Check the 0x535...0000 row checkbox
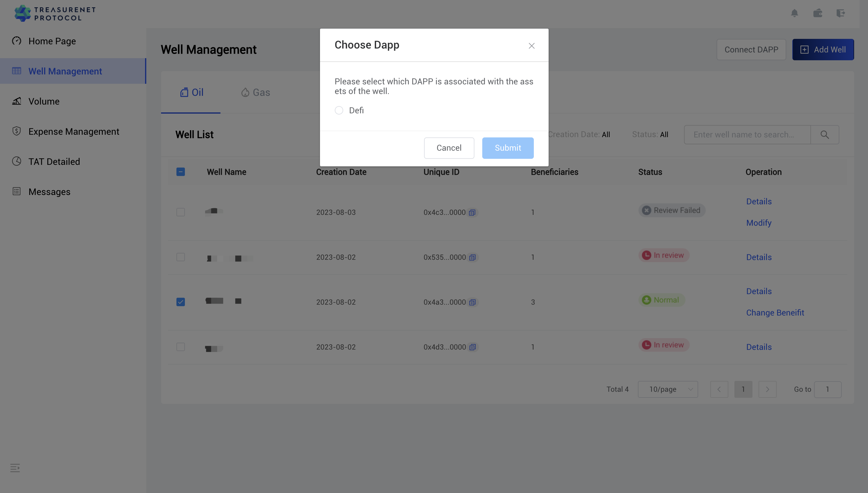The width and height of the screenshot is (868, 493). [x=181, y=257]
